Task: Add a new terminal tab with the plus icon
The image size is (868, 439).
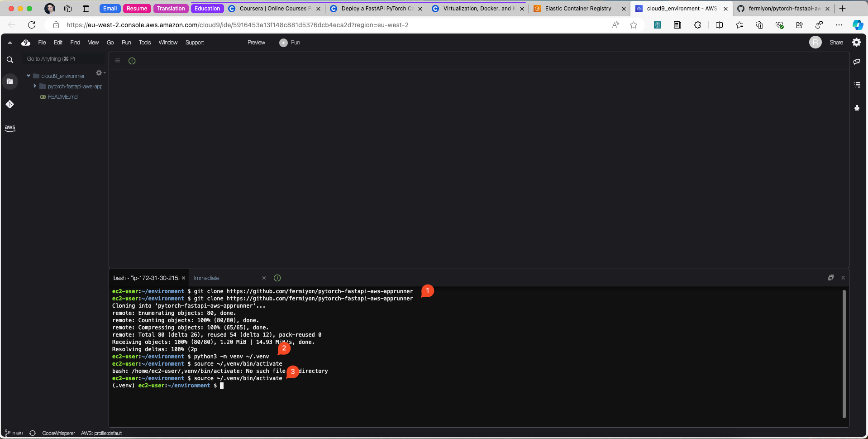Action: [x=277, y=278]
